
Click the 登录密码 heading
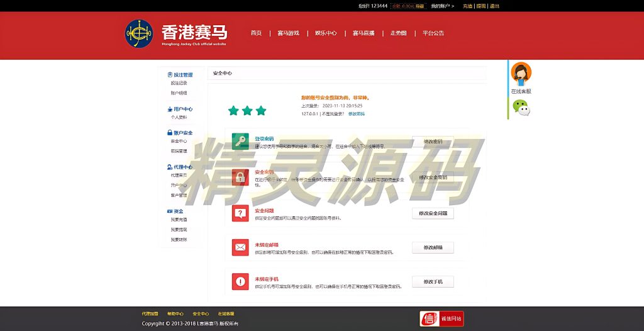264,139
